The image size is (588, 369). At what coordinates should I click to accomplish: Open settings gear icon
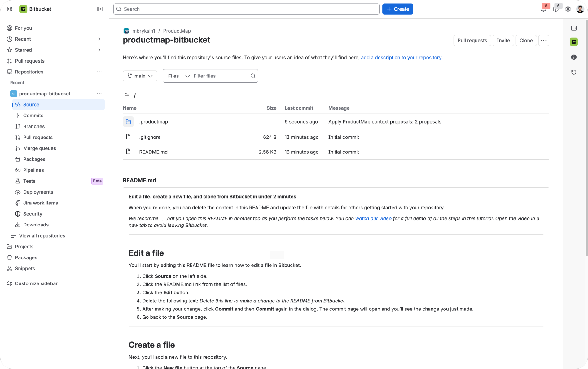coord(568,9)
